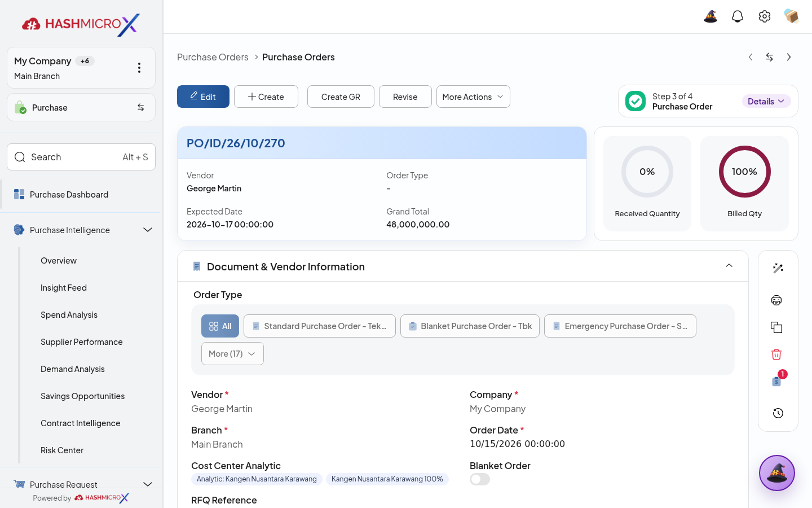812x508 pixels.
Task: Click the swap arrows icon beside record navigation
Action: 770,57
